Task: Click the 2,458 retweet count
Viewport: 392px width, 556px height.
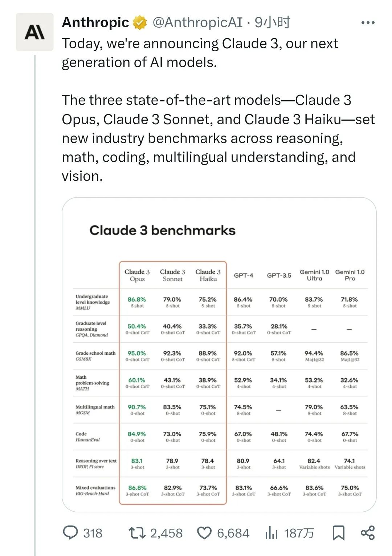Action: pyautogui.click(x=166, y=533)
